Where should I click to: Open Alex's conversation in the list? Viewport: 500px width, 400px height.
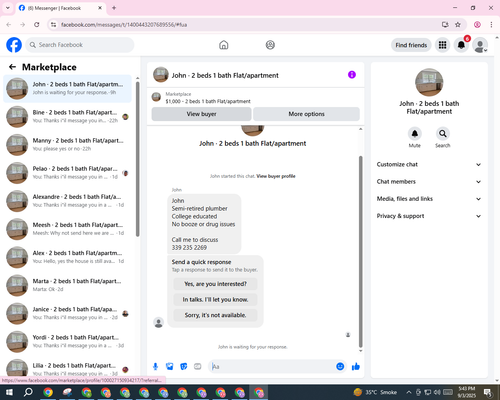pyautogui.click(x=67, y=257)
